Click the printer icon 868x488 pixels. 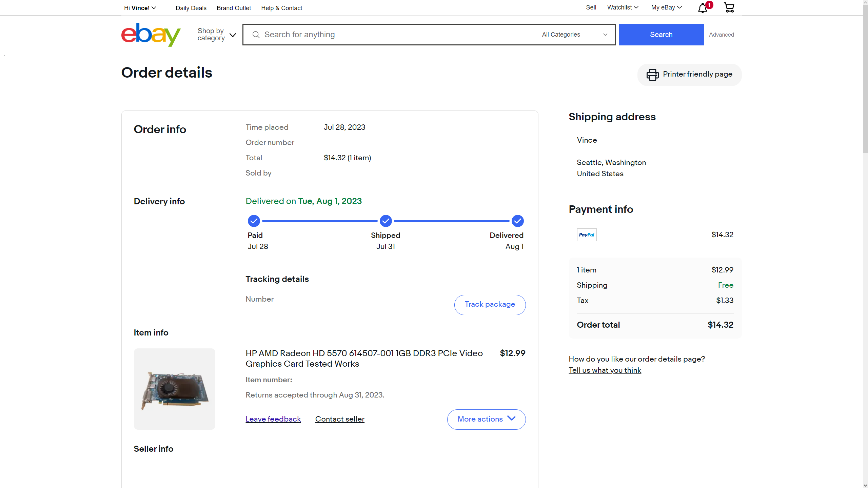click(652, 75)
